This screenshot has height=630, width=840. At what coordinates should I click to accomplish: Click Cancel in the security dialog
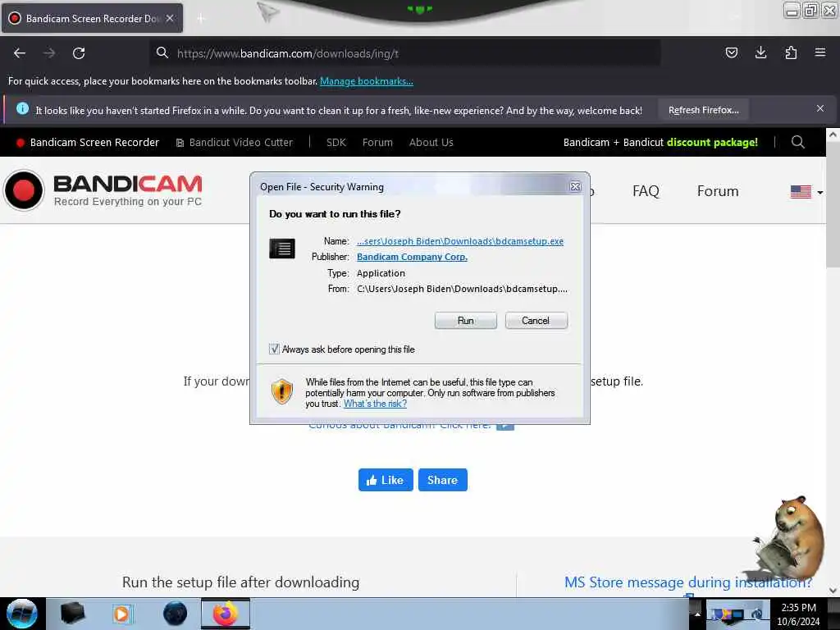[x=536, y=321]
